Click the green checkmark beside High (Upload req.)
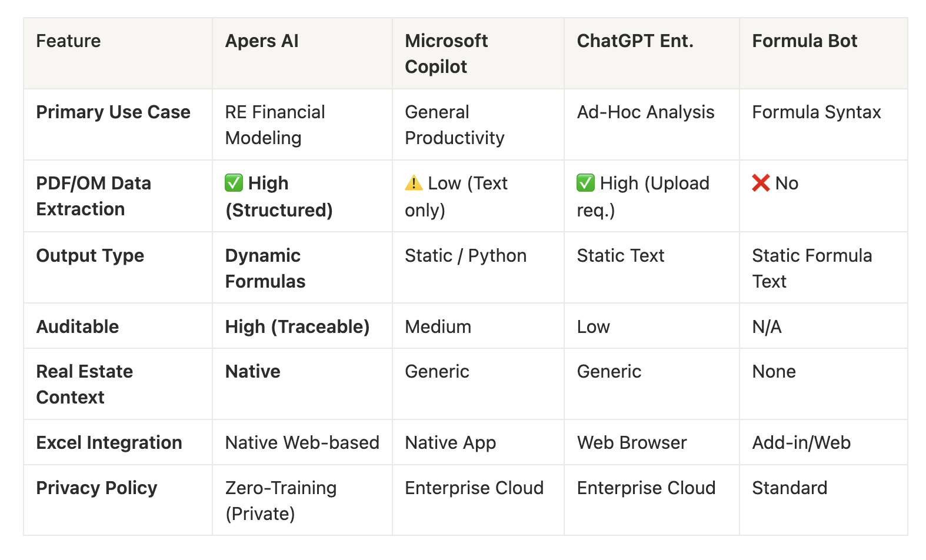 [585, 183]
